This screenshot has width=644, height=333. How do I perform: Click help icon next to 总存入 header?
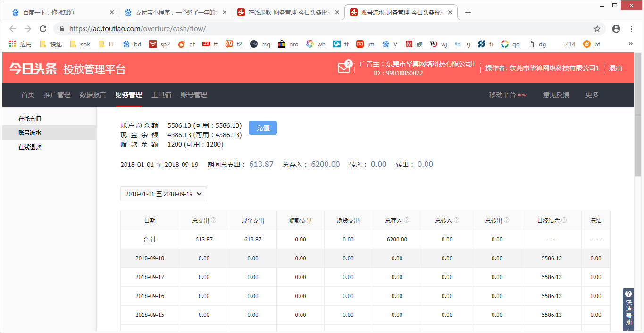tap(407, 220)
